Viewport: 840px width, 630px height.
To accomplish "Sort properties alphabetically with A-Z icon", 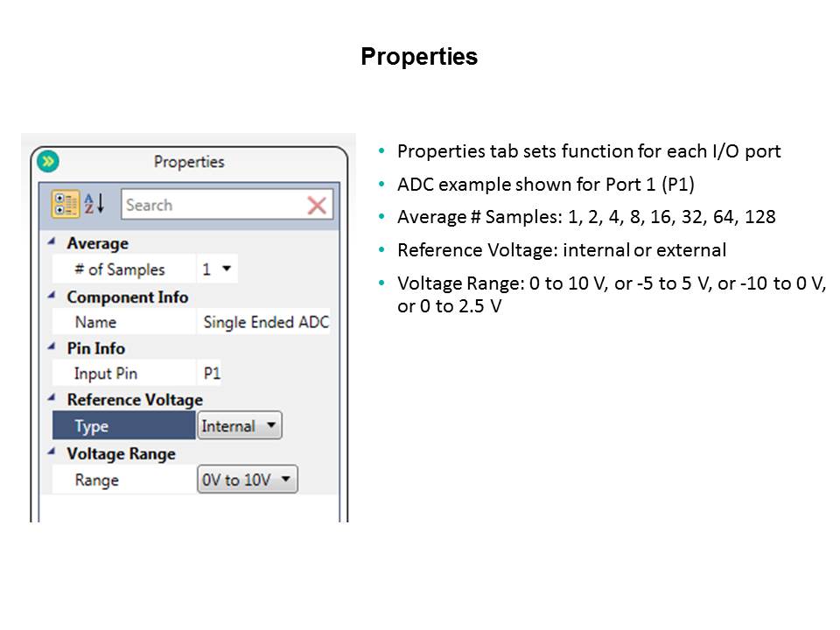I will pyautogui.click(x=94, y=205).
